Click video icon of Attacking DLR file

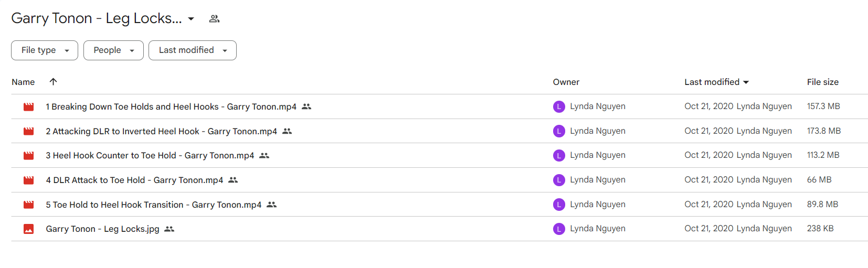pos(28,131)
